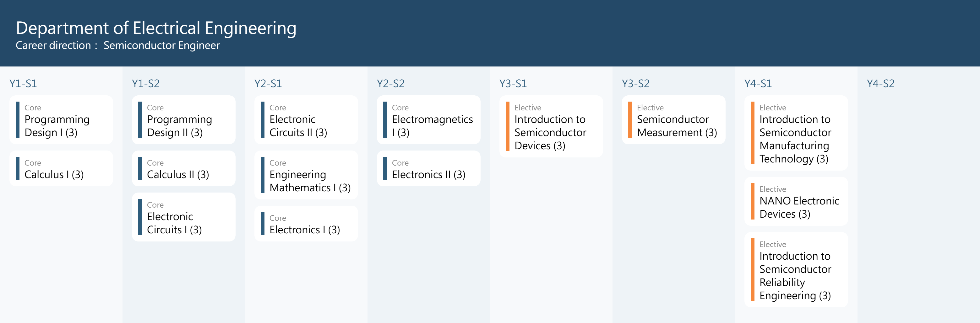Open the Calculus II course card

183,168
